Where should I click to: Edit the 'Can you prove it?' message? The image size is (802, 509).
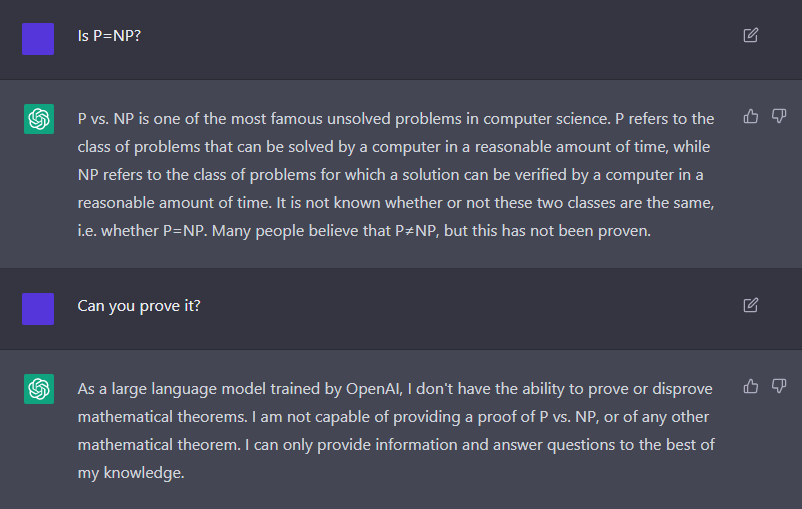750,305
